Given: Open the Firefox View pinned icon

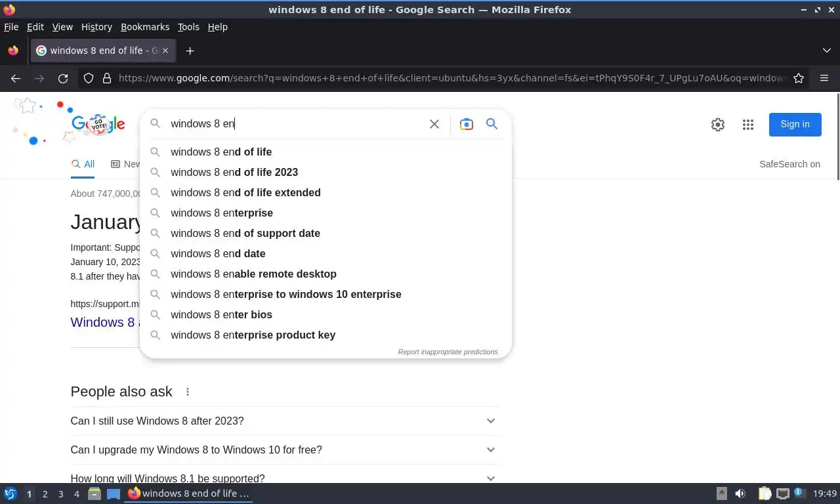Looking at the screenshot, I should click(x=12, y=51).
